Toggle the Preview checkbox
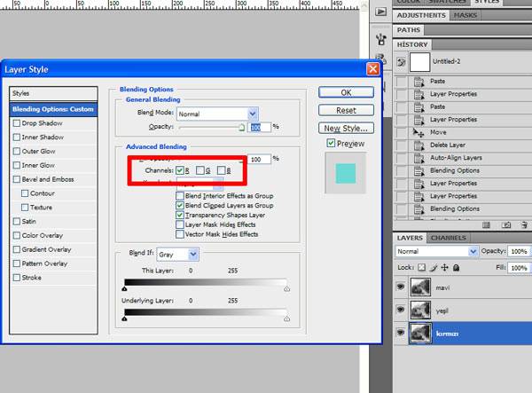 tap(331, 143)
